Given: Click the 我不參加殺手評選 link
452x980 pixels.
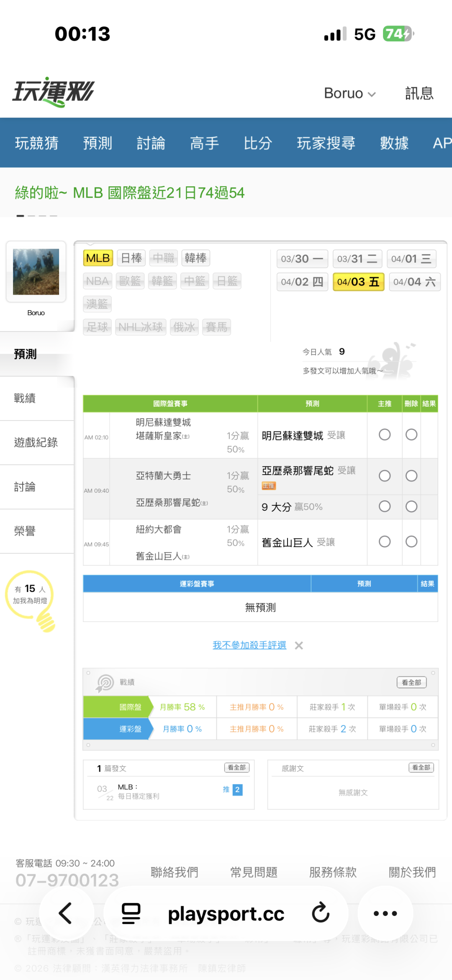Looking at the screenshot, I should click(249, 645).
